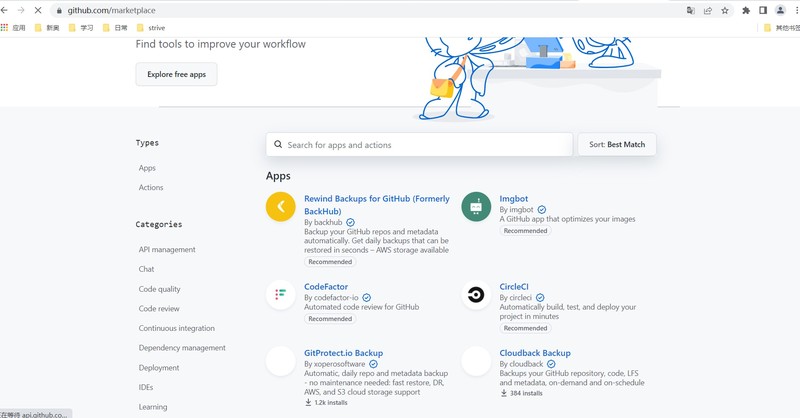This screenshot has height=418, width=800.
Task: Open the 日常 bookmark folder
Action: click(x=115, y=28)
